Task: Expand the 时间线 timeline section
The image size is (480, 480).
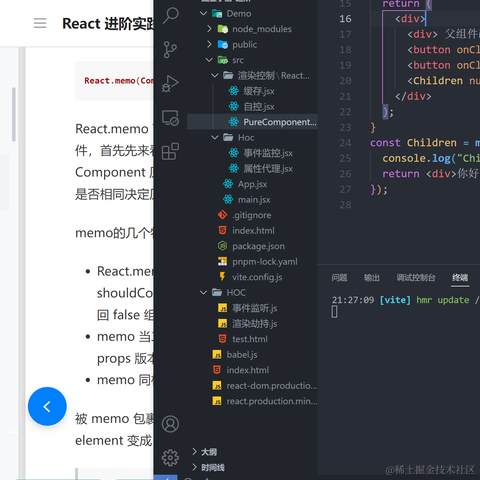Action: (213, 468)
